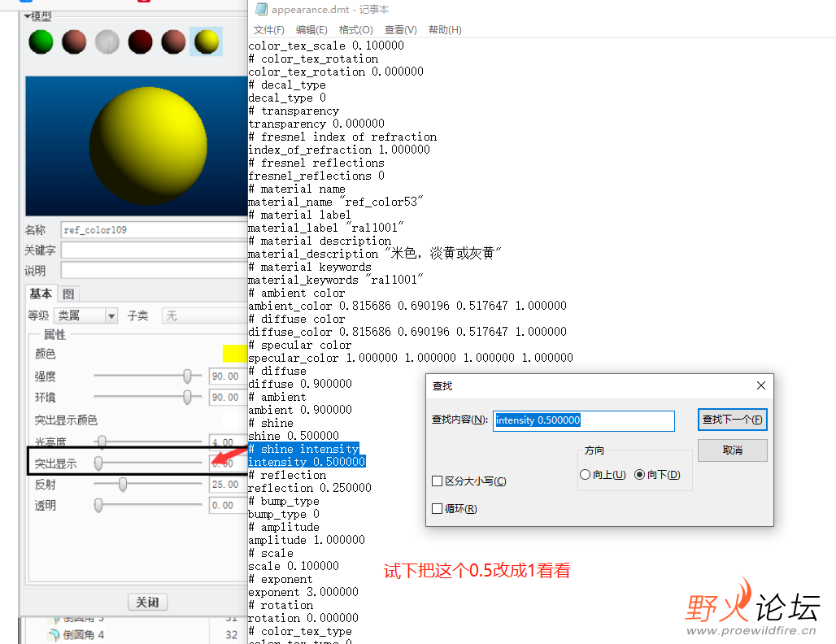Viewport: 836px width, 644px height.
Task: Click the 关键字 input field
Action: tap(154, 250)
